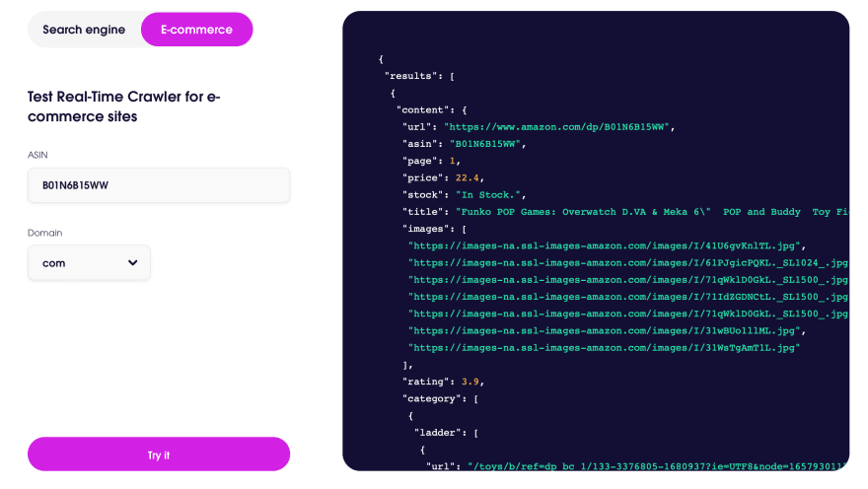Click image URL ending 41U6gvKnlTL.jpg

(605, 245)
